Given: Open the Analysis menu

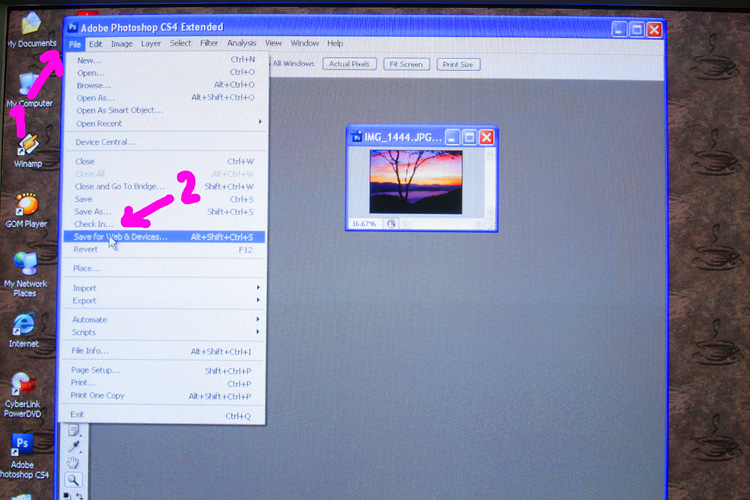Looking at the screenshot, I should [242, 43].
